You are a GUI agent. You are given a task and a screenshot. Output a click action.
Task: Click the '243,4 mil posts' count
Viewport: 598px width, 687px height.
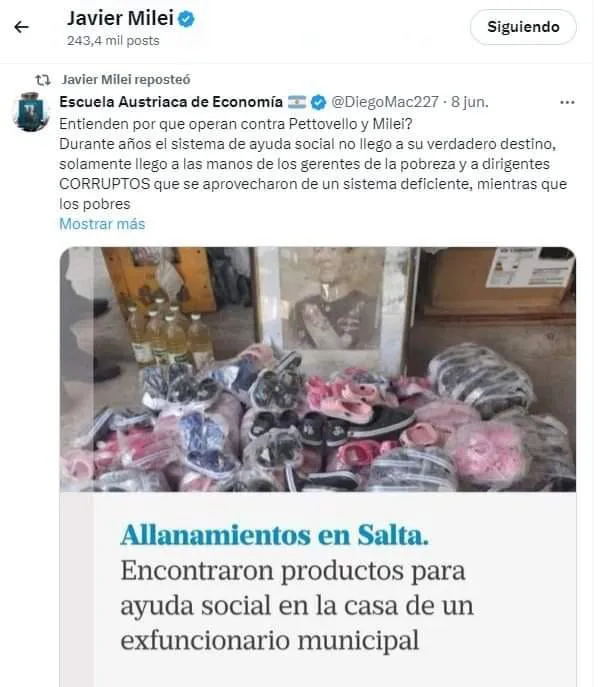(x=113, y=41)
